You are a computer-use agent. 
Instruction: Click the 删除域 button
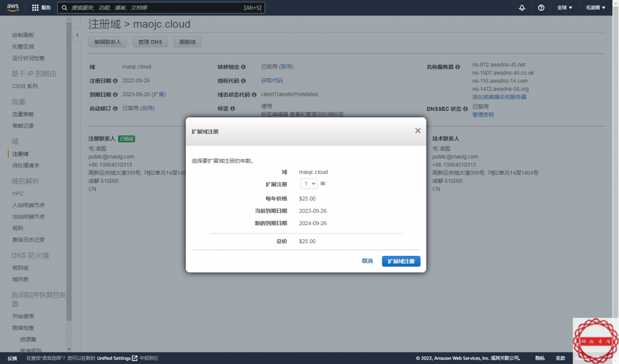pyautogui.click(x=187, y=42)
